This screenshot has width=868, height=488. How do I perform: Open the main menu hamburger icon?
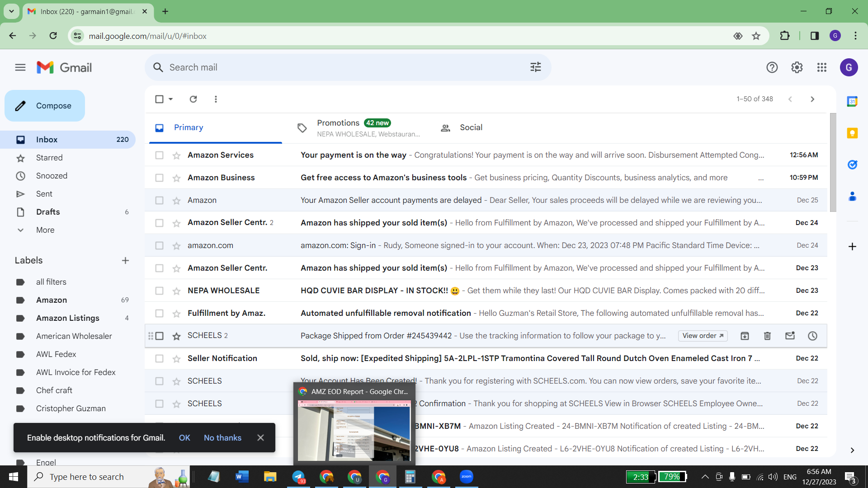(x=20, y=67)
